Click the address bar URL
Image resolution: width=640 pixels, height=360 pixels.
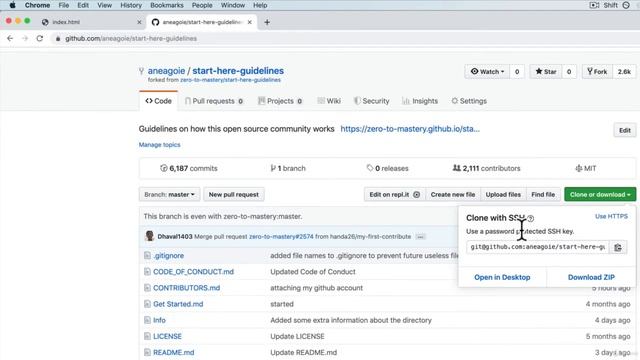point(131,38)
